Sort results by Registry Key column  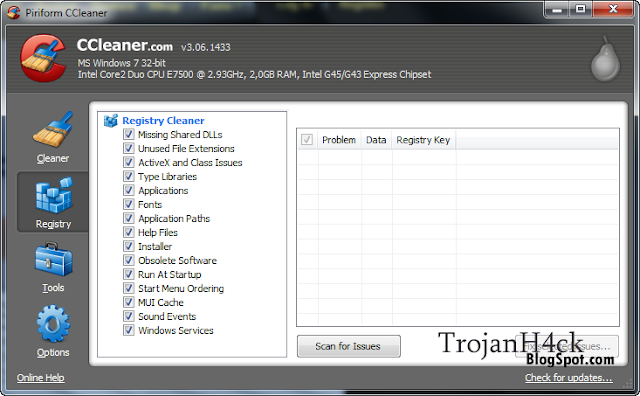pyautogui.click(x=424, y=140)
